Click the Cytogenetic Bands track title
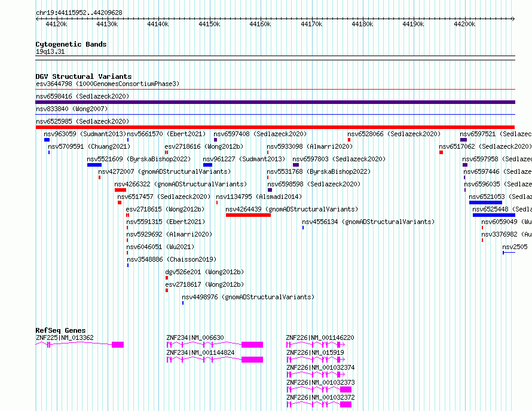 coord(71,44)
